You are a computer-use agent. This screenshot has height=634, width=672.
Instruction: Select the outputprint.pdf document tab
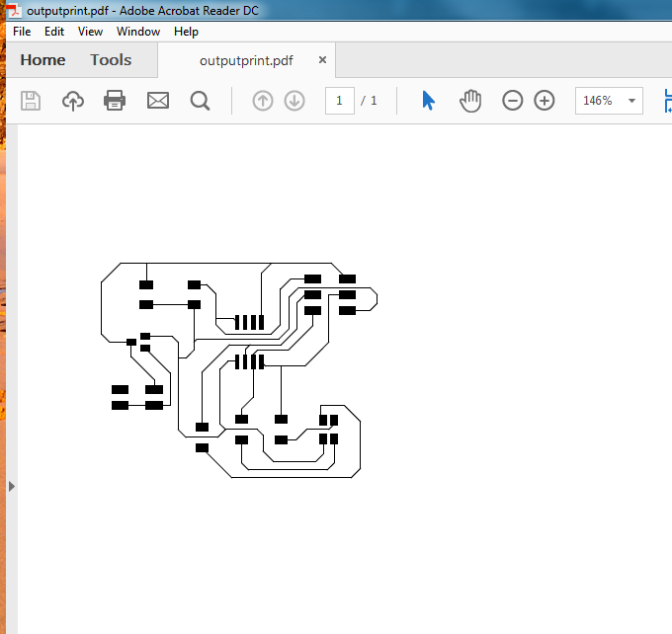tap(246, 60)
